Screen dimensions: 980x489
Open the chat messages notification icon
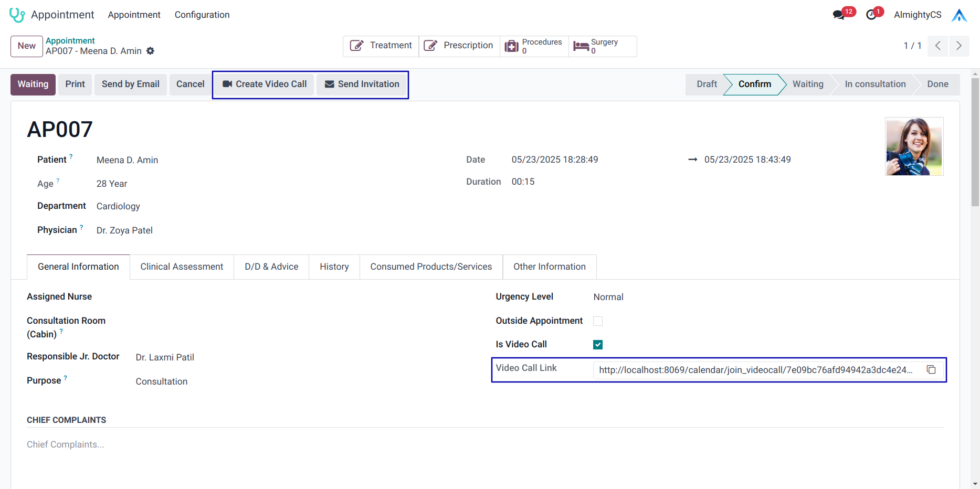tap(839, 15)
